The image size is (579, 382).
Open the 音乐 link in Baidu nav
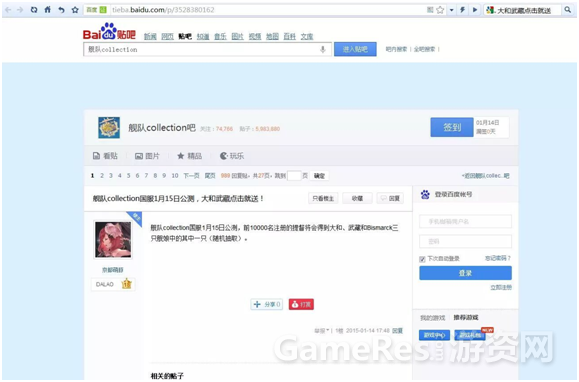coord(220,36)
